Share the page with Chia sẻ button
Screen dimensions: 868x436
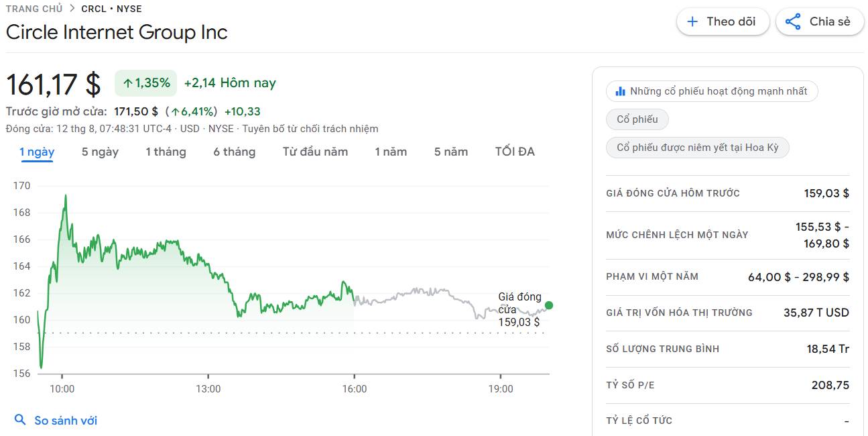pos(820,21)
